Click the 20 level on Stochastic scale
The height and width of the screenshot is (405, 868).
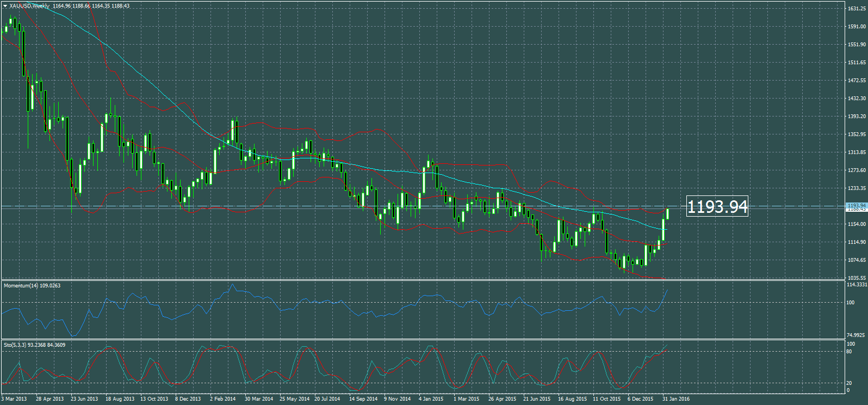click(849, 383)
